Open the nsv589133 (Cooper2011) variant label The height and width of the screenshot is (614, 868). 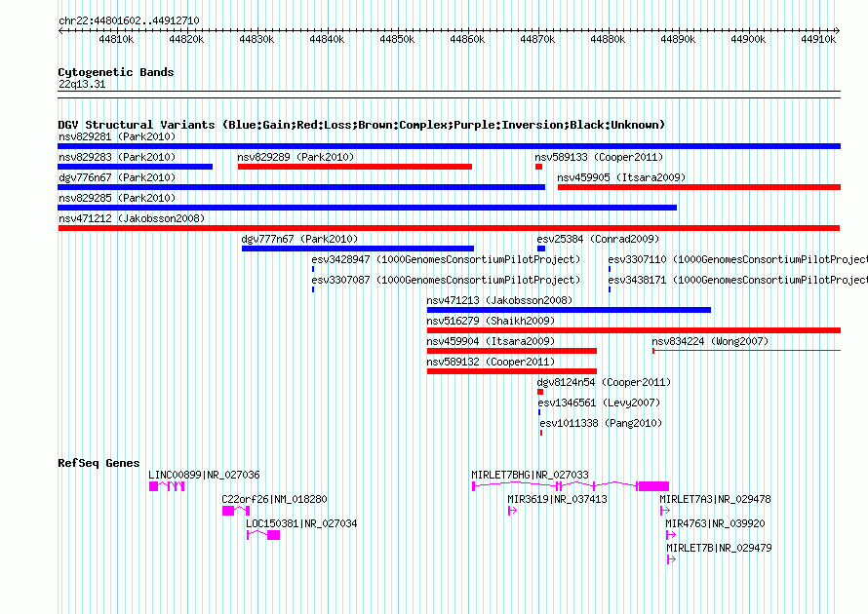click(599, 157)
